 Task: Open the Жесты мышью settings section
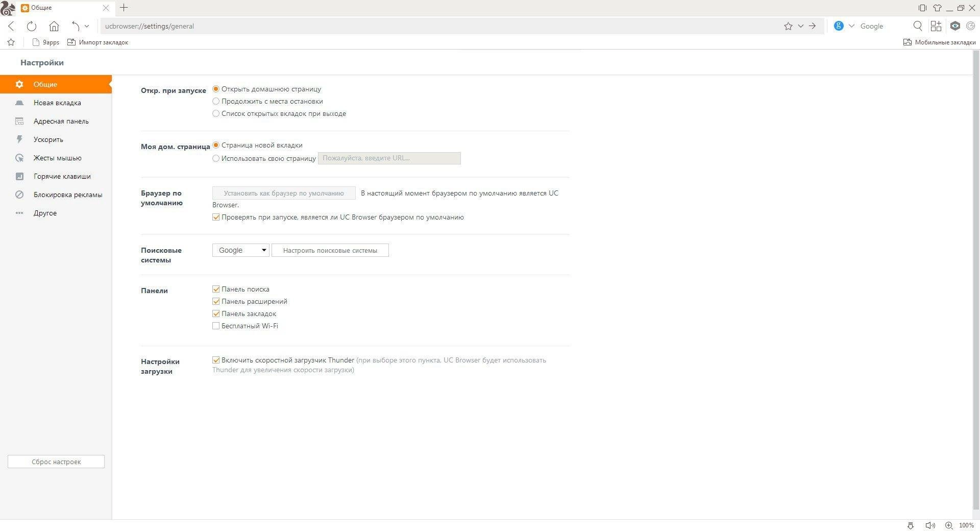point(56,158)
